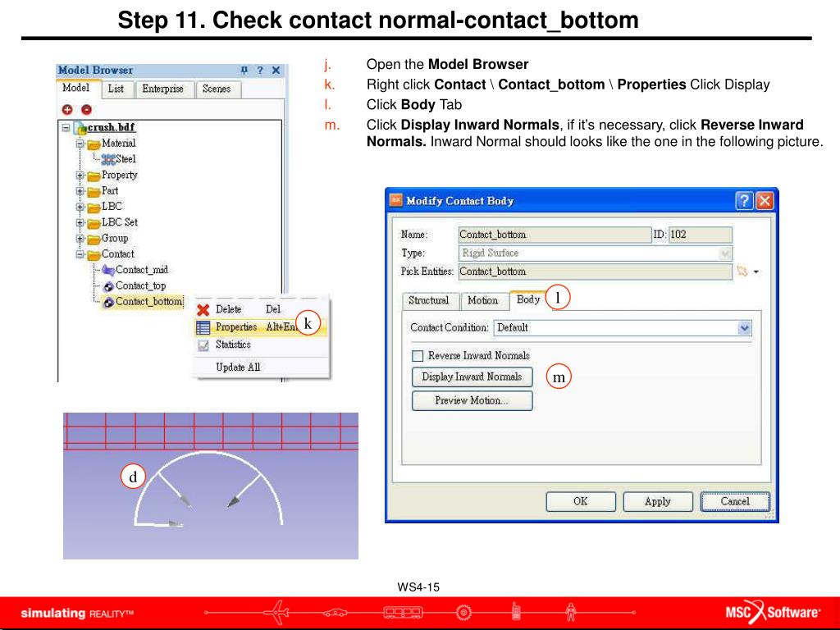Viewport: 840px width, 630px height.
Task: Click the Material folder icon
Action: pyautogui.click(x=94, y=144)
